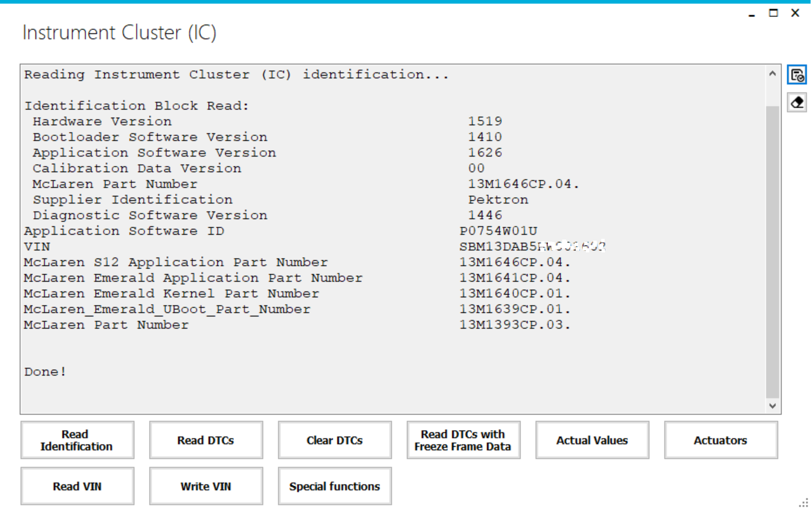Click the last part number 13M1393CP.03.

515,325
